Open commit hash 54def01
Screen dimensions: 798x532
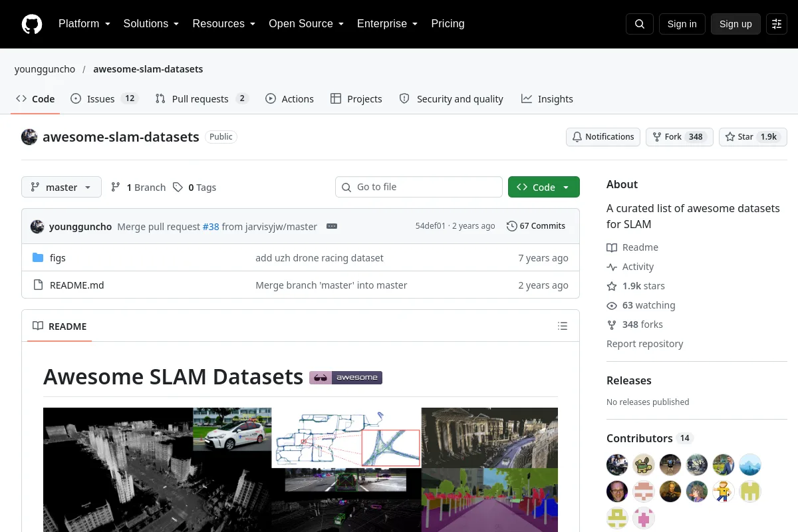pos(430,226)
